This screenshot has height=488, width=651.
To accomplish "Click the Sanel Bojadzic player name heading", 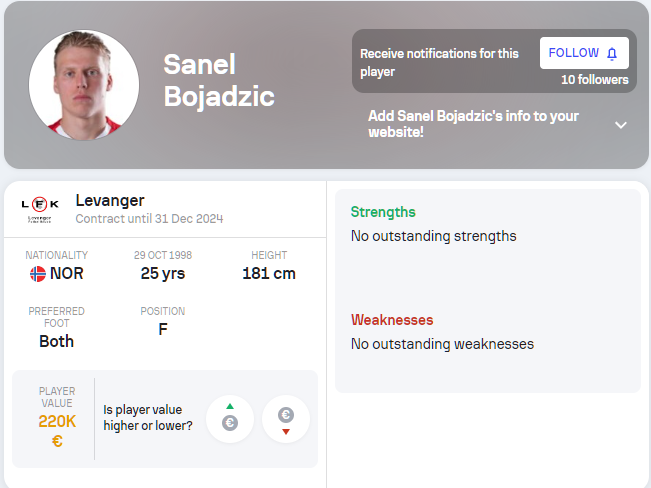I will [x=219, y=80].
